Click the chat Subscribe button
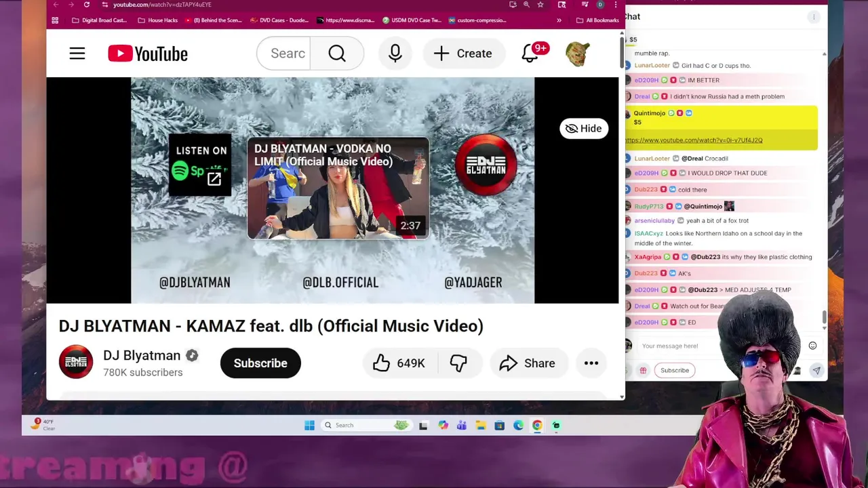The height and width of the screenshot is (488, 868). 675,370
